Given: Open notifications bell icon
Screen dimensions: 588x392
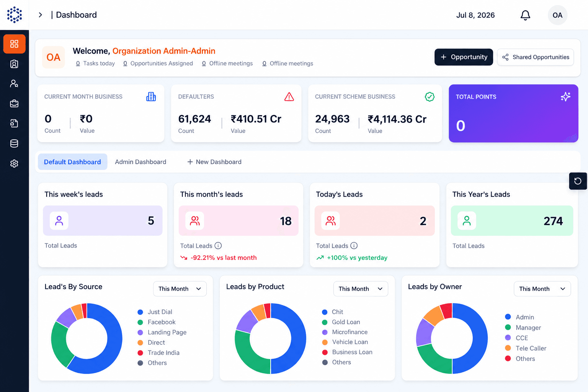Looking at the screenshot, I should [x=525, y=15].
